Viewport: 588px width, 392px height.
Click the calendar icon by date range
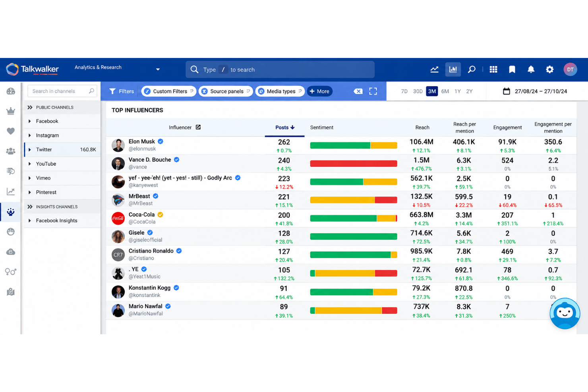[x=507, y=91]
